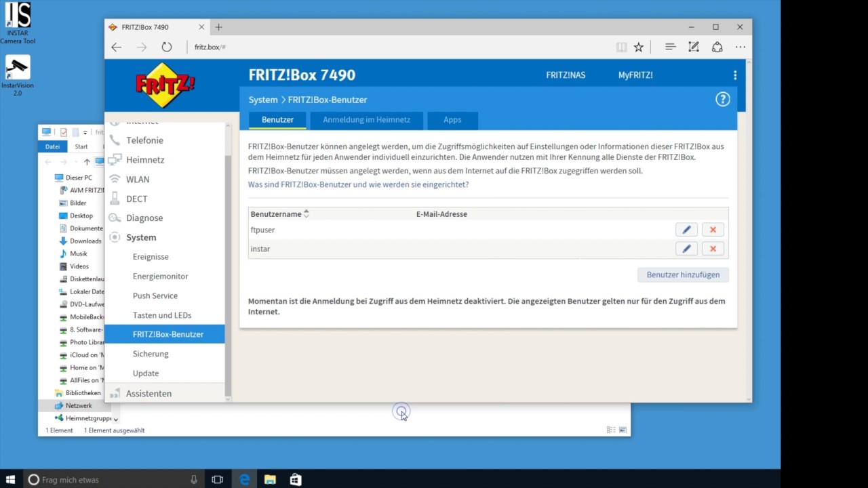Delete the instar user with red X
Viewport: 868px width, 488px height.
[713, 249]
